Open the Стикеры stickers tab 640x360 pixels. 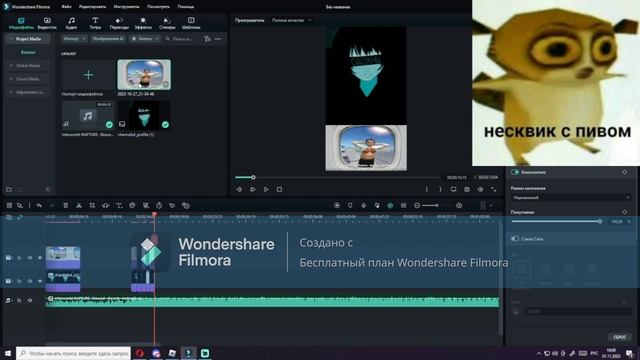click(x=167, y=23)
